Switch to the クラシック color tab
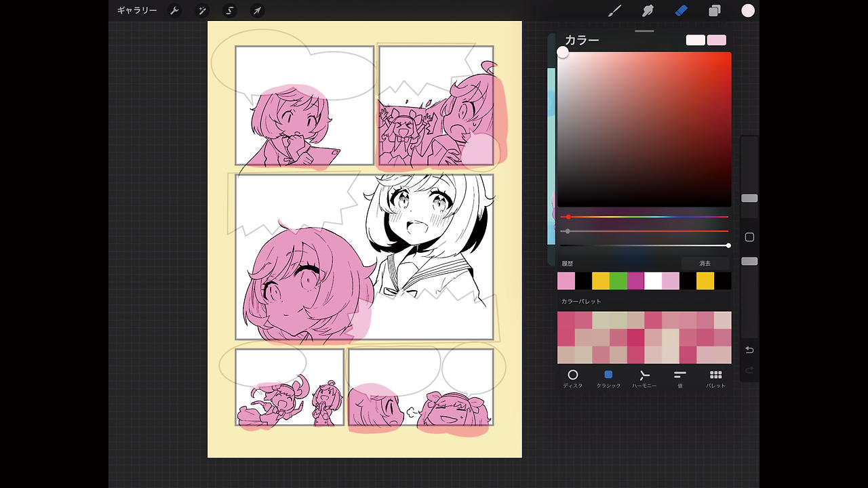Viewport: 868px width, 488px height. tap(608, 379)
